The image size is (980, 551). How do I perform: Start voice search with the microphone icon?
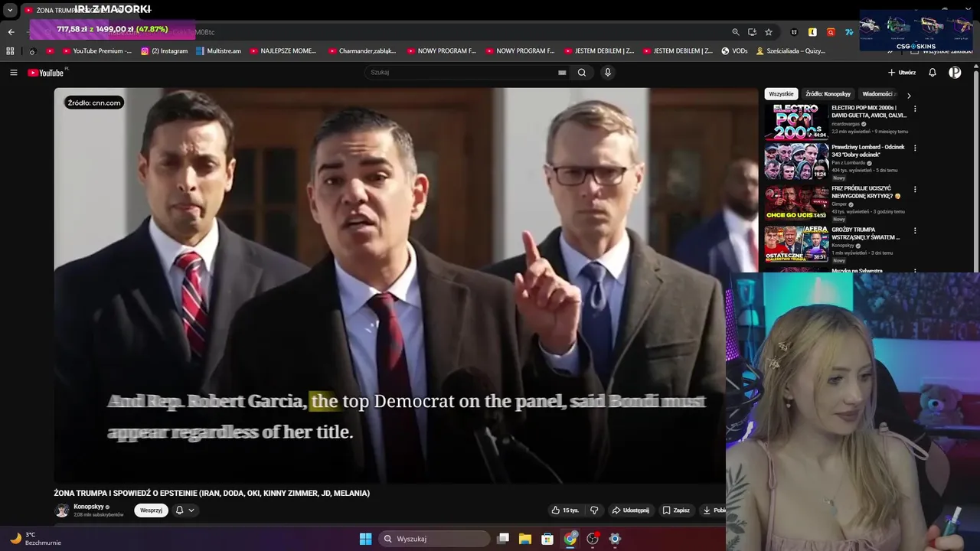click(608, 73)
